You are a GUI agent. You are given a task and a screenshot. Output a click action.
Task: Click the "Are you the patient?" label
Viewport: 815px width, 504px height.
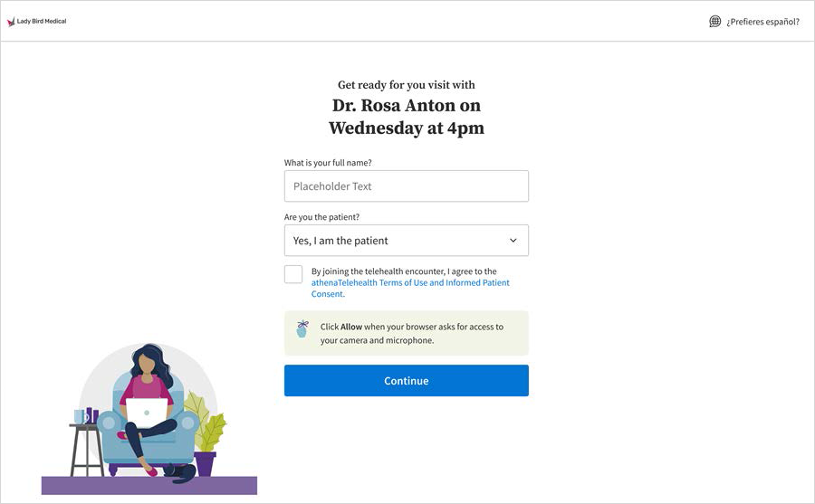click(x=321, y=217)
